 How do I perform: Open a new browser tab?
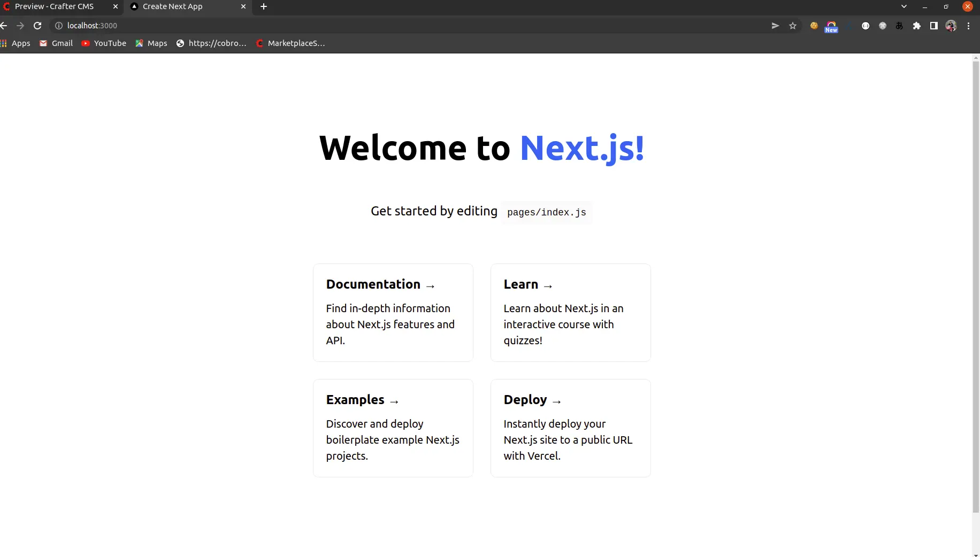(264, 6)
